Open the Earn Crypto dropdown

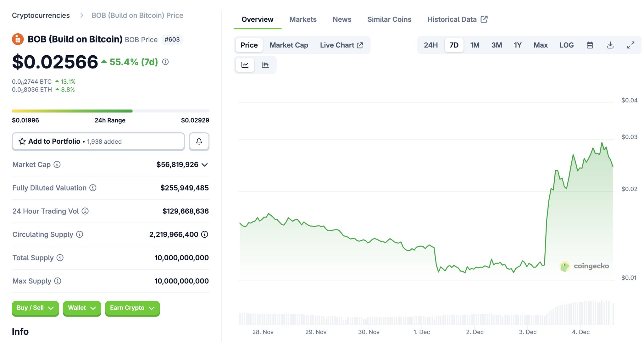132,308
